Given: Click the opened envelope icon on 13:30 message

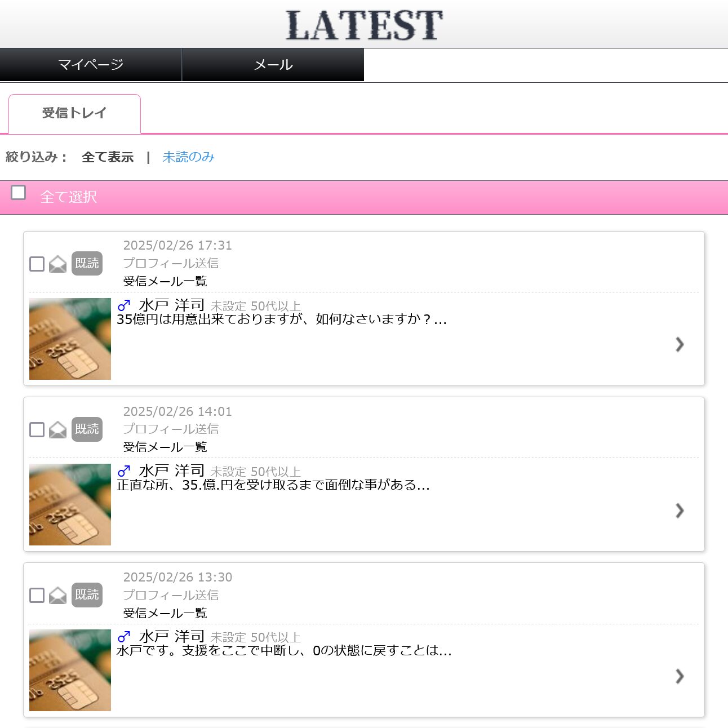Looking at the screenshot, I should pyautogui.click(x=57, y=595).
